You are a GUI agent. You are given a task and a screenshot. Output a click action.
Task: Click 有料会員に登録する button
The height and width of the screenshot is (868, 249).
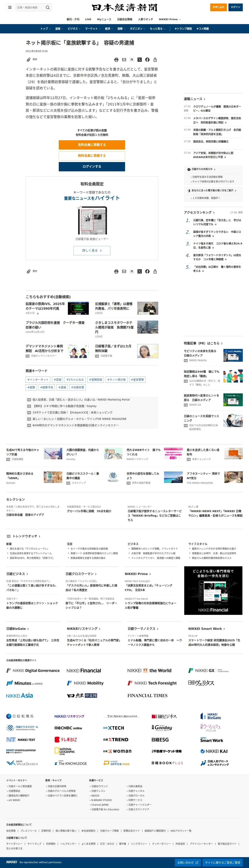tap(92, 145)
